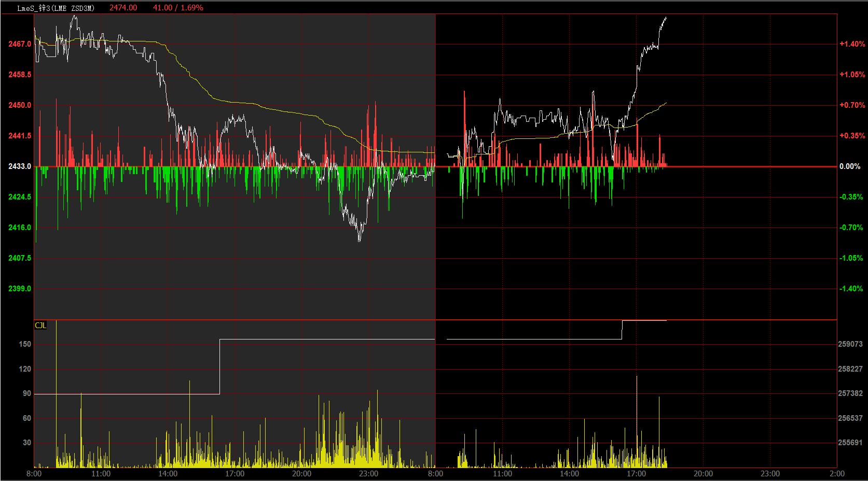Click the -1.05% percentage axis label
Image resolution: width=868 pixels, height=481 pixels.
(851, 258)
